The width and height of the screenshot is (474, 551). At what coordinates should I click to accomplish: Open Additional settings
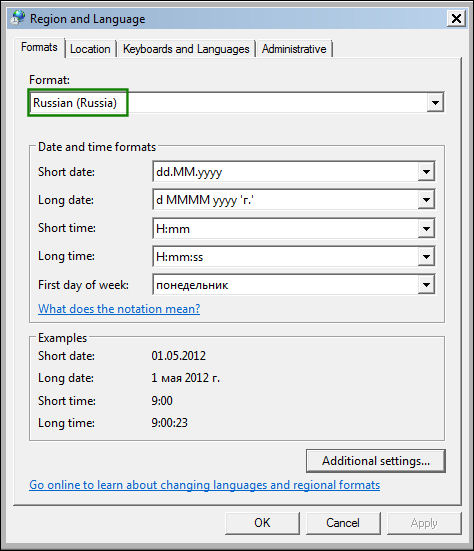coord(376,461)
